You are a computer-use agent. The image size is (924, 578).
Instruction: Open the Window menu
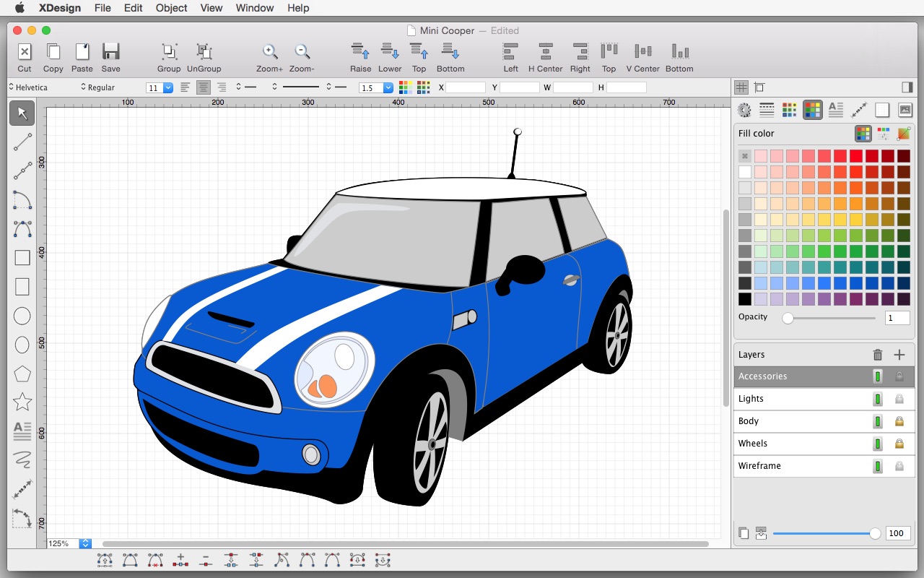click(x=255, y=8)
